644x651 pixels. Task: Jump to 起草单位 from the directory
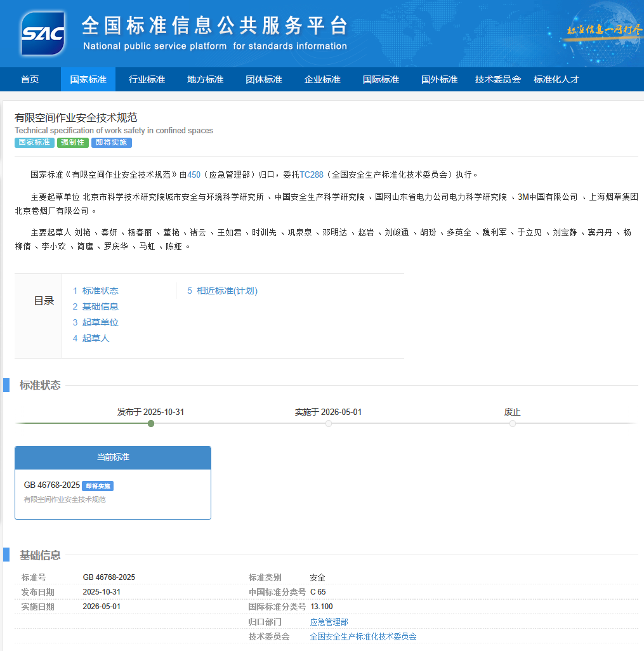(x=100, y=322)
